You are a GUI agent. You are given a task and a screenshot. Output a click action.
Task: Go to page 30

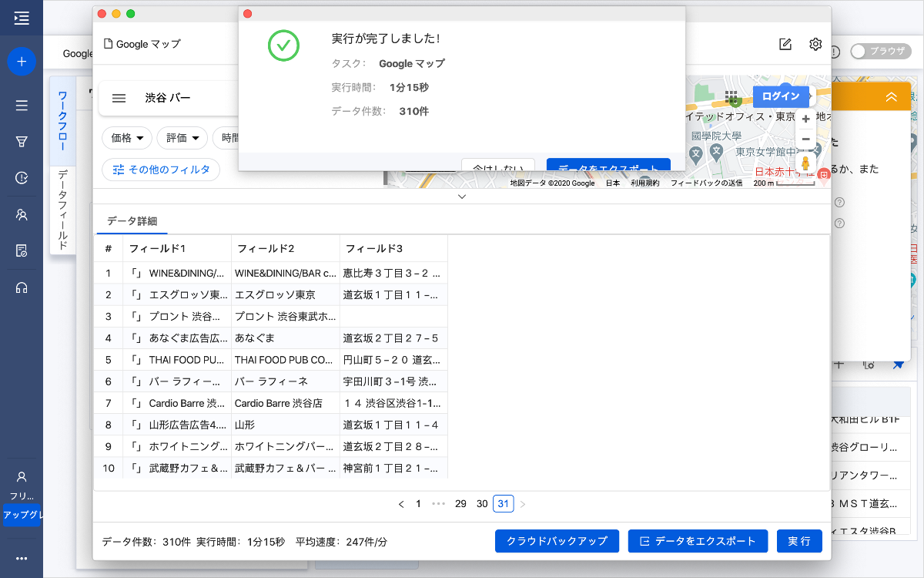click(482, 504)
